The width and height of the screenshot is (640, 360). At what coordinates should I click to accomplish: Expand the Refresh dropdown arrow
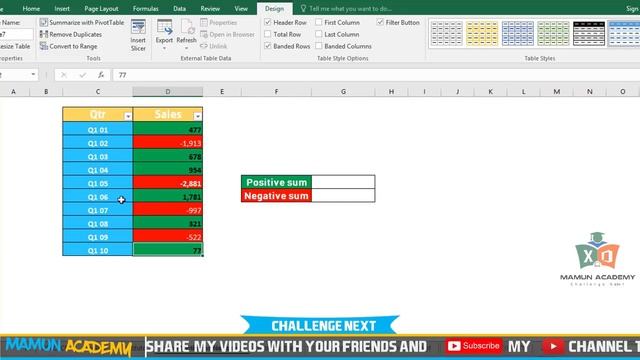pyautogui.click(x=187, y=49)
